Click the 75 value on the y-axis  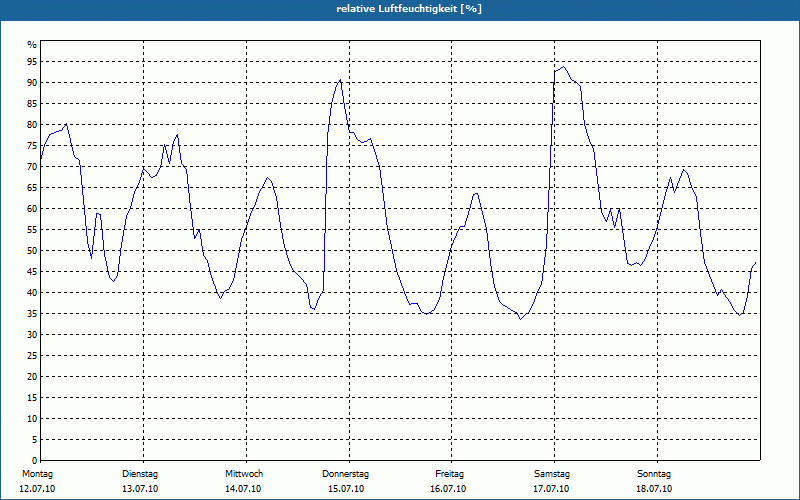pos(32,145)
